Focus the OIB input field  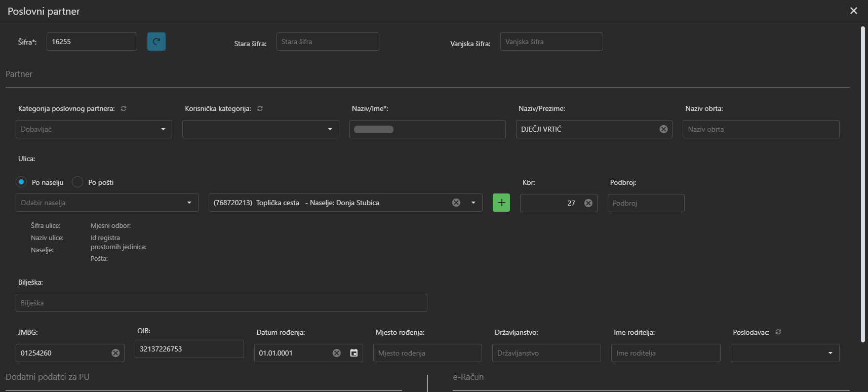tap(189, 349)
